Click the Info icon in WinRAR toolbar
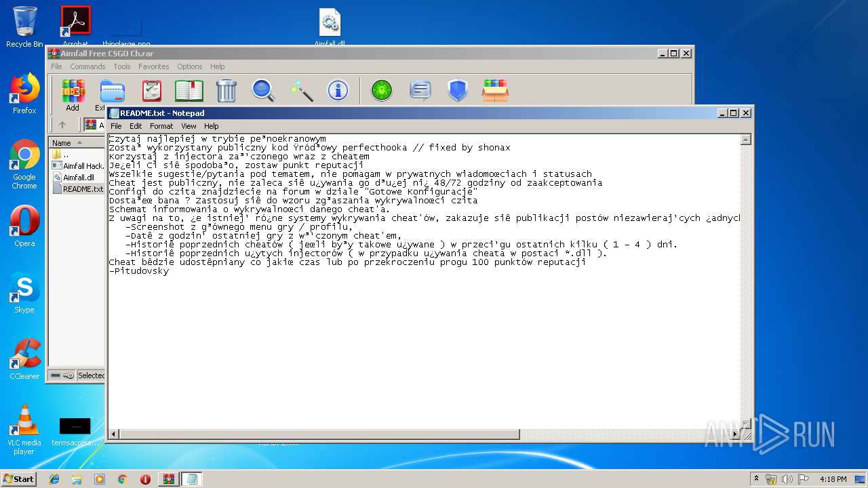 (x=338, y=90)
